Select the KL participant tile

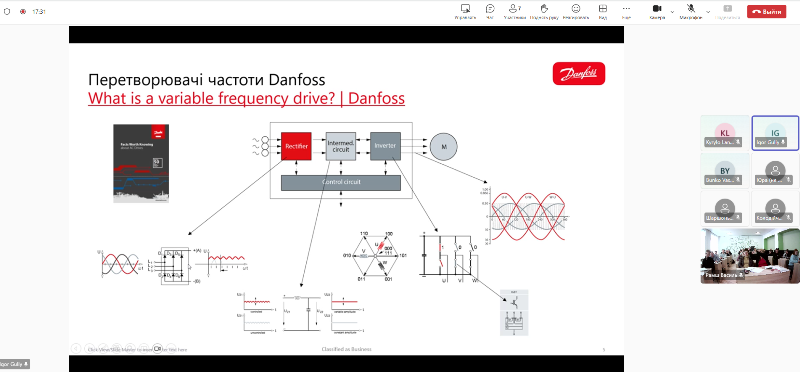click(724, 133)
